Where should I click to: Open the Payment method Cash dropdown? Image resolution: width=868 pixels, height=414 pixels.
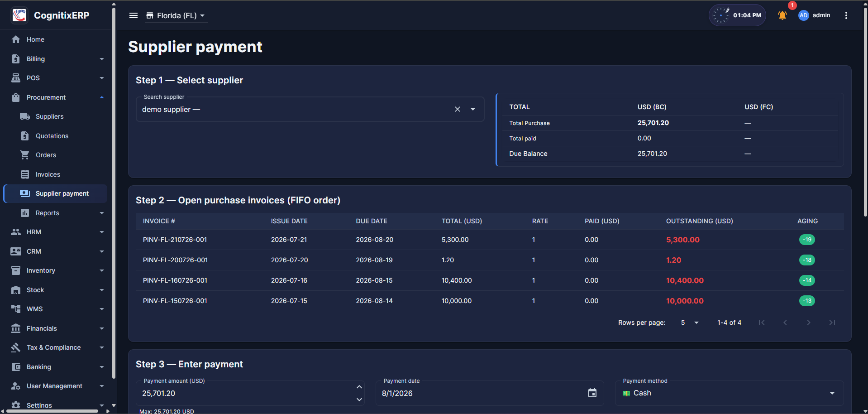[x=729, y=393]
